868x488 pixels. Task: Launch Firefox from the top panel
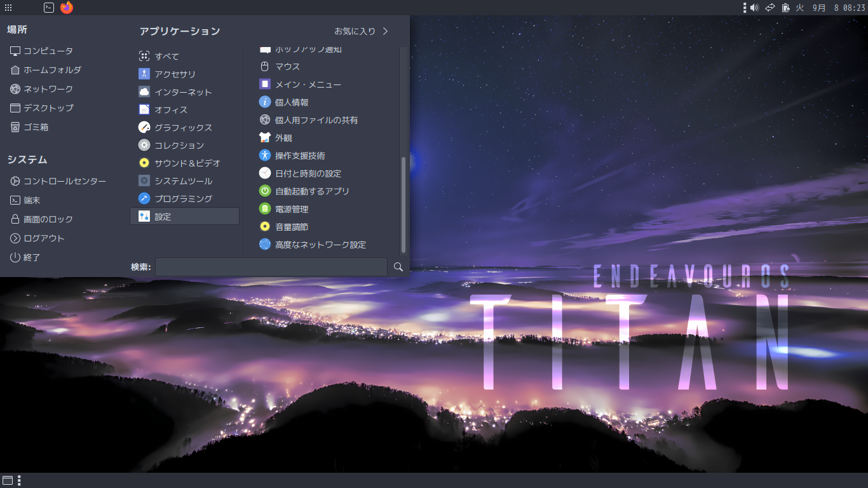click(67, 8)
